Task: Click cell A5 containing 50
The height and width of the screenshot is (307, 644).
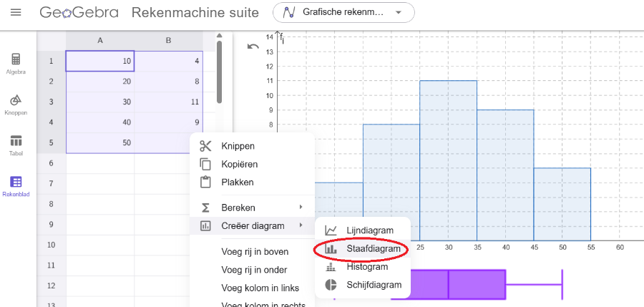Action: tap(100, 142)
